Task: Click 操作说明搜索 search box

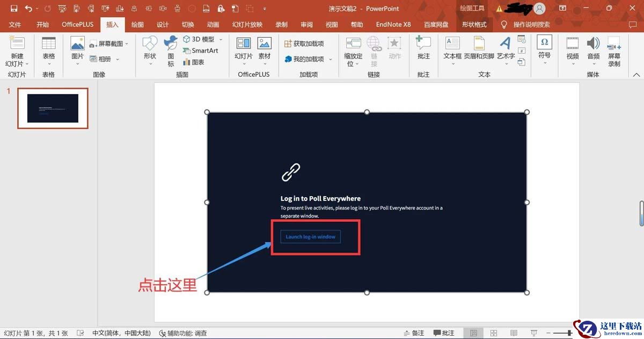Action: (x=531, y=25)
